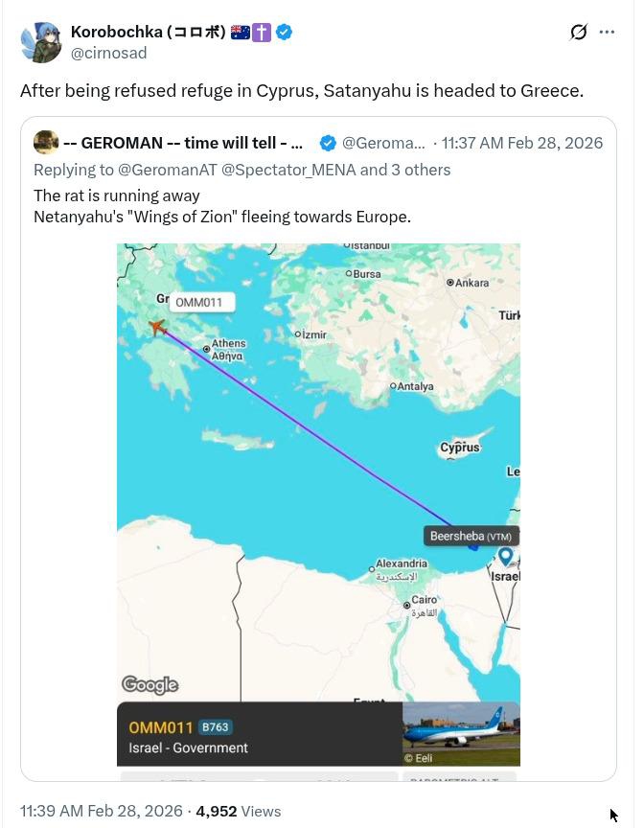The image size is (644, 828).
Task: Click GEROMAN's blue verified checkmark
Action: click(x=327, y=143)
